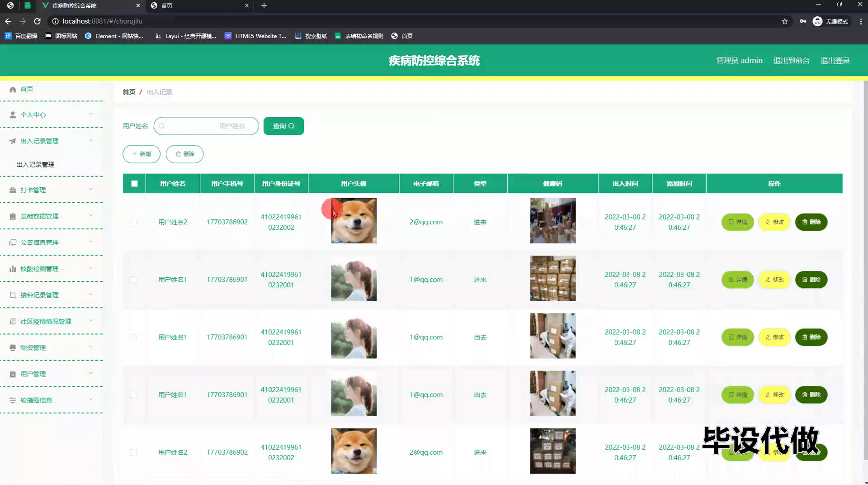The width and height of the screenshot is (868, 485).
Task: Click the 删除 batch delete button above table
Action: [184, 154]
